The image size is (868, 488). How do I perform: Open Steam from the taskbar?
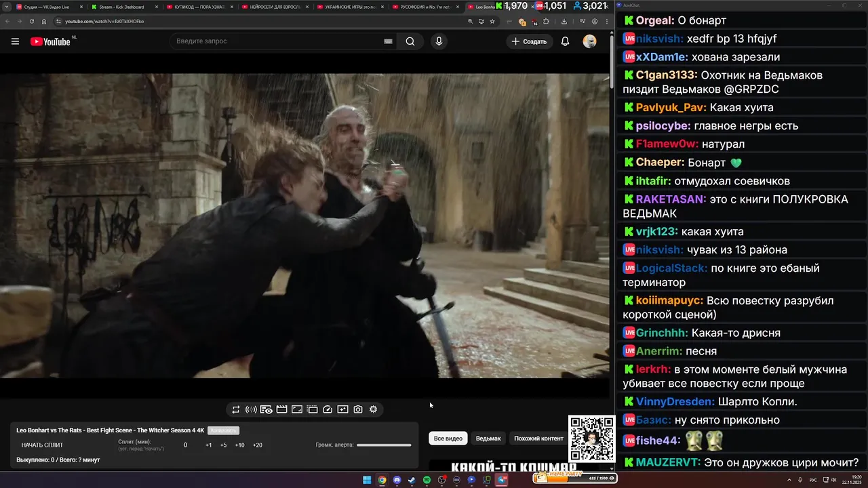tap(412, 480)
